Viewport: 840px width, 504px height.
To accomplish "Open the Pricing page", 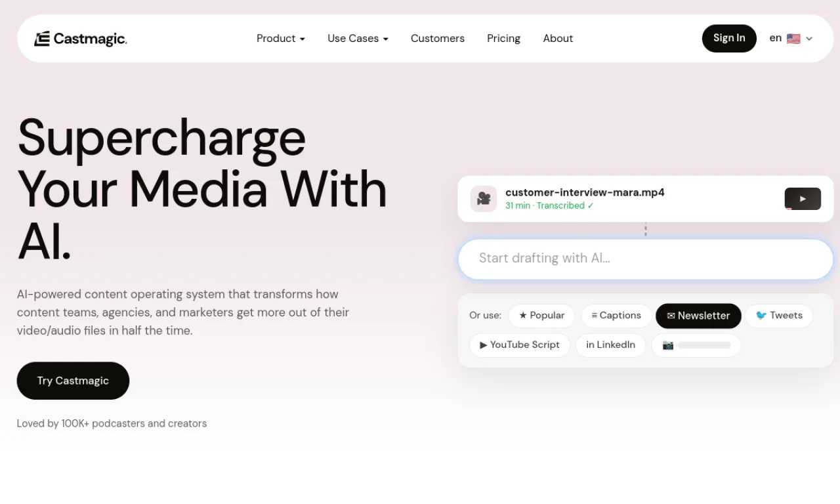I will 504,39.
